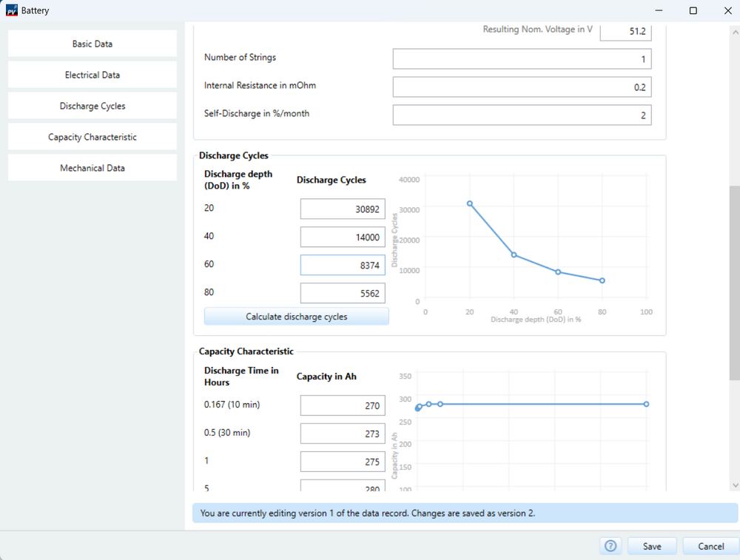Click the vertical scrollbar thumb
This screenshot has width=740, height=560.
click(x=735, y=283)
